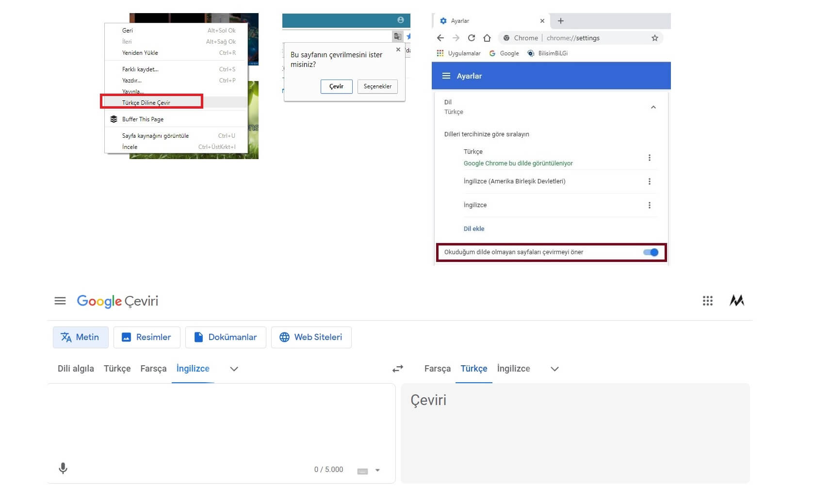Toggle offer to translate pages switch
The width and height of the screenshot is (815, 504).
[651, 252]
